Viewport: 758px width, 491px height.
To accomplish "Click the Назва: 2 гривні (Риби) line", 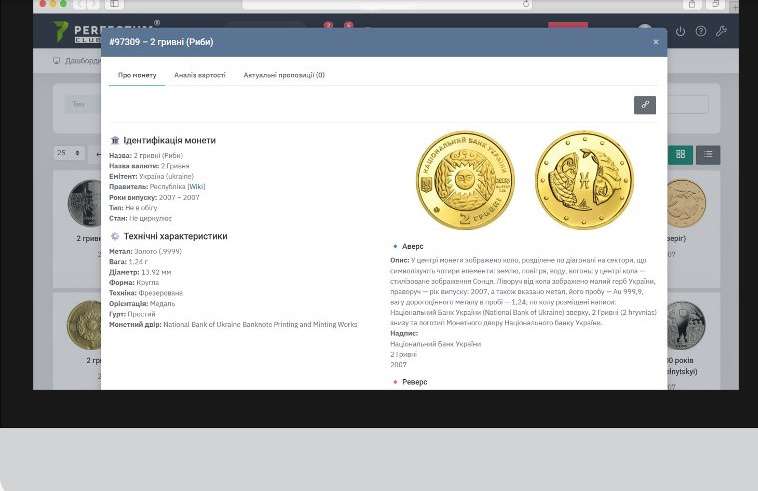I will [x=146, y=156].
